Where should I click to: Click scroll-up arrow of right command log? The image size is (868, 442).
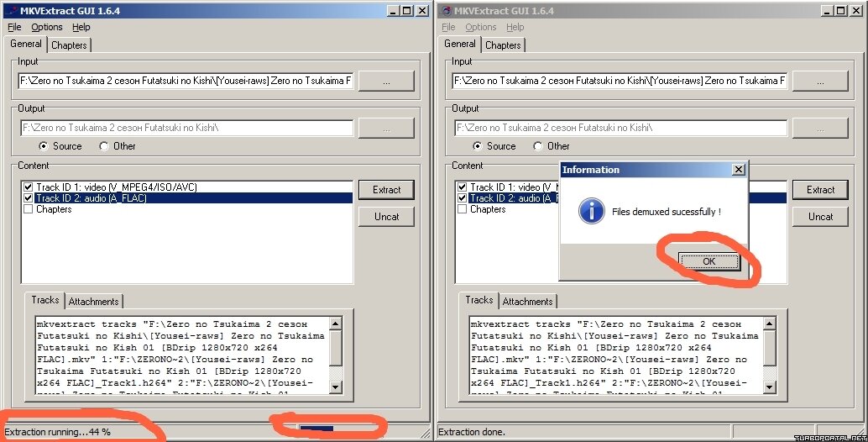point(770,324)
